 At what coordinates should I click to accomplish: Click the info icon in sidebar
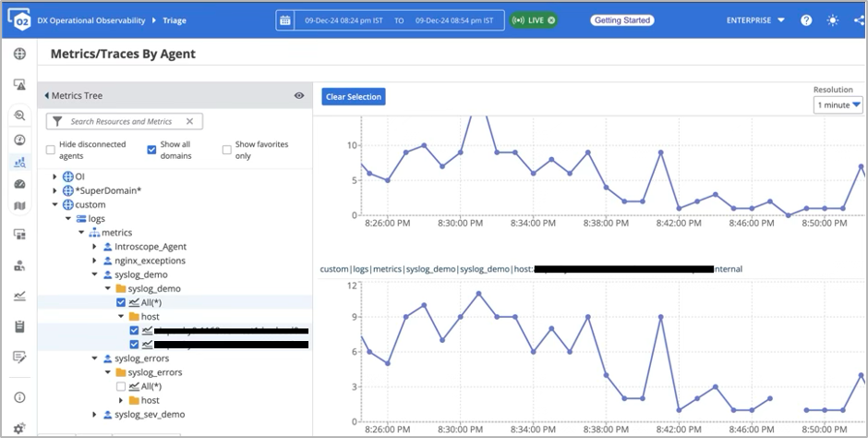click(19, 397)
